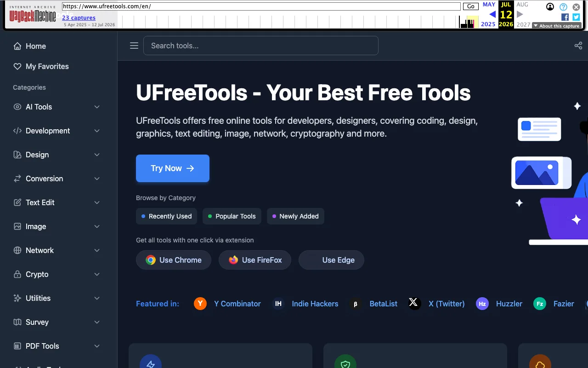Image resolution: width=588 pixels, height=368 pixels.
Task: Expand the PDF Tools chevron
Action: pos(97,346)
